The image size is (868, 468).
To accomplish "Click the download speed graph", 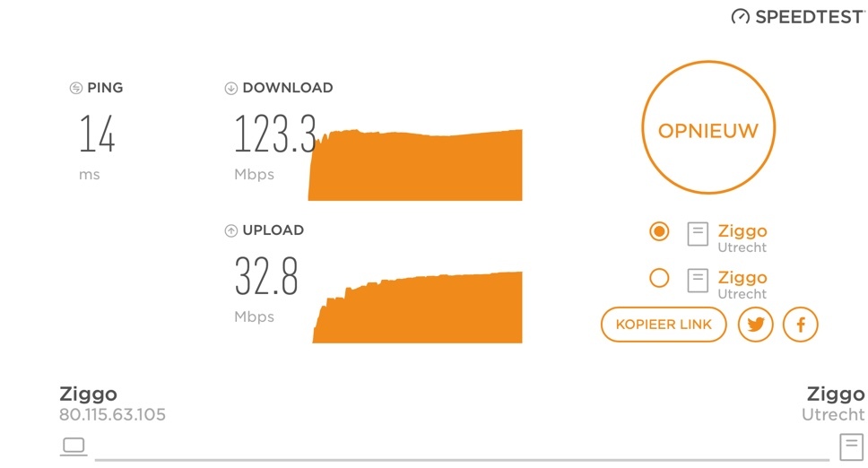I will tap(415, 165).
